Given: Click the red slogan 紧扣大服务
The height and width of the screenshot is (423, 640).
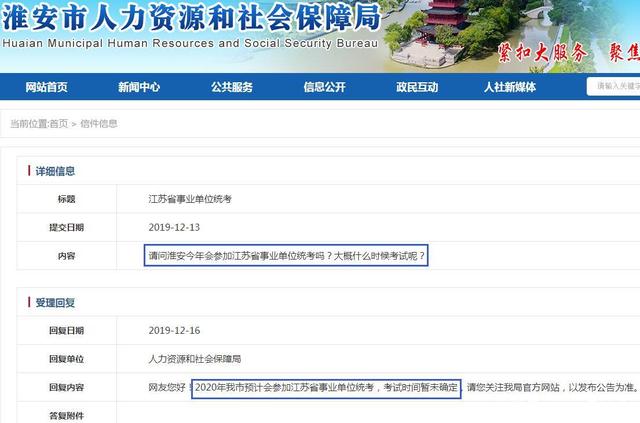Looking at the screenshot, I should (x=543, y=53).
